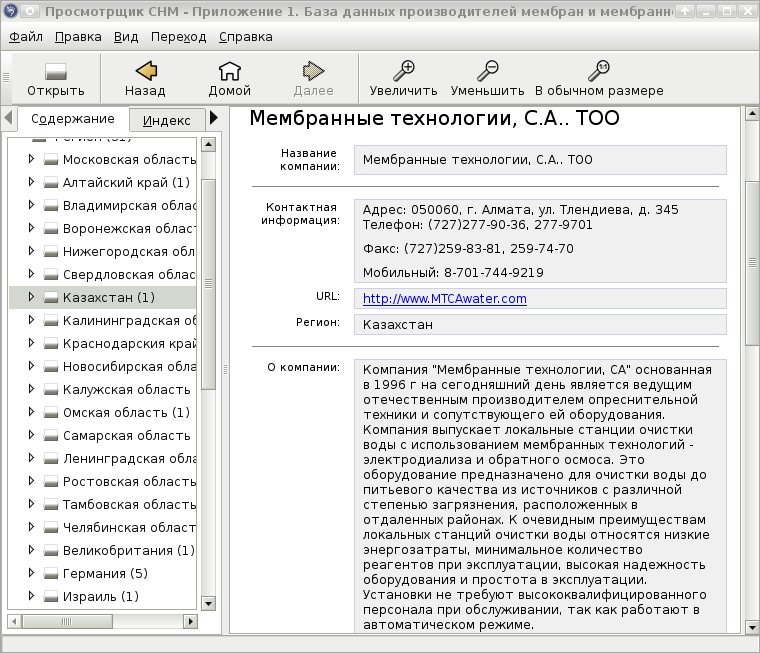This screenshot has height=653, width=760.
Task: Switch to the Индекс tab
Action: click(x=166, y=120)
